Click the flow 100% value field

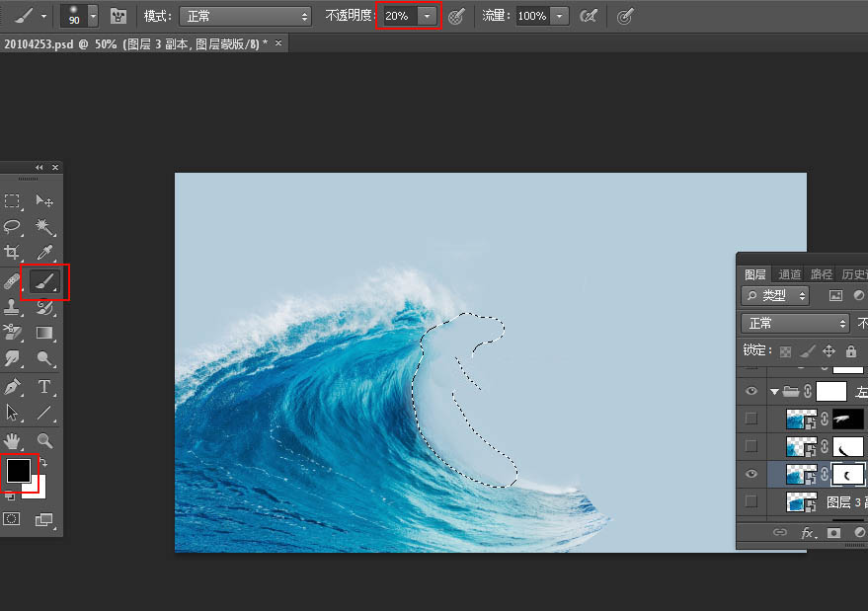pos(533,17)
